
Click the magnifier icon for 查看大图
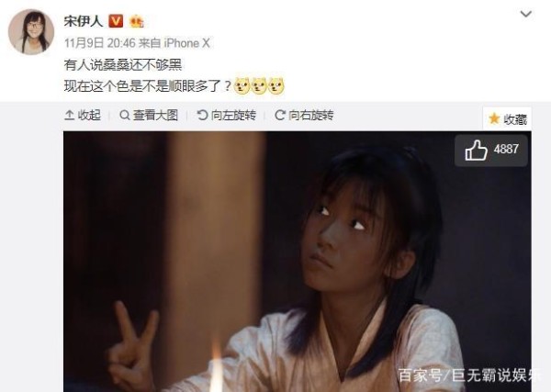click(x=124, y=115)
